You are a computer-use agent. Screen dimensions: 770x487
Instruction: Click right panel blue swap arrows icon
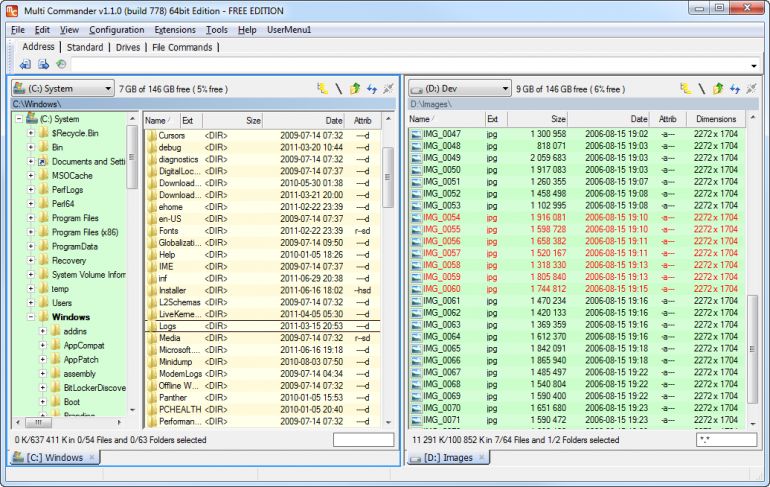pyautogui.click(x=735, y=88)
